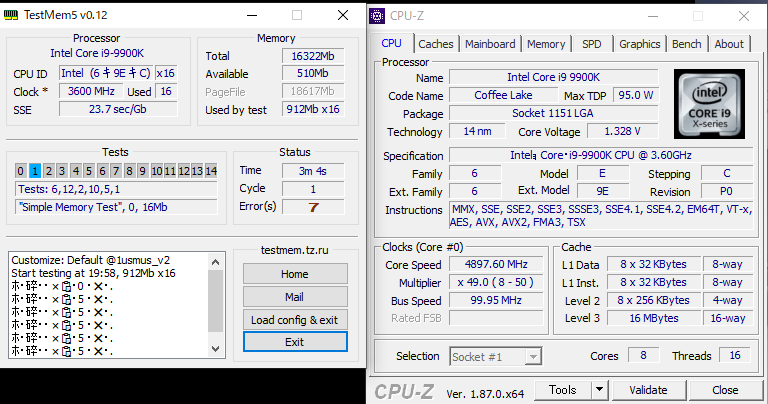Show the About tab in CPU-Z
The width and height of the screenshot is (768, 404).
[729, 44]
